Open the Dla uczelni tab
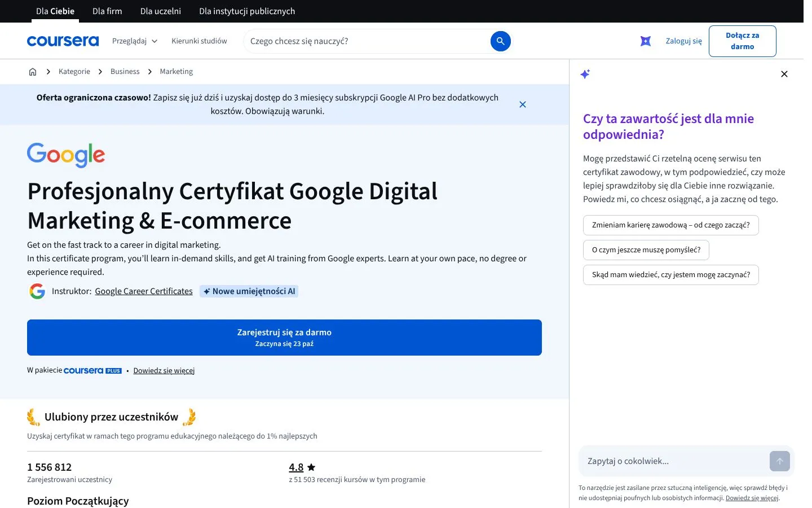 click(161, 11)
